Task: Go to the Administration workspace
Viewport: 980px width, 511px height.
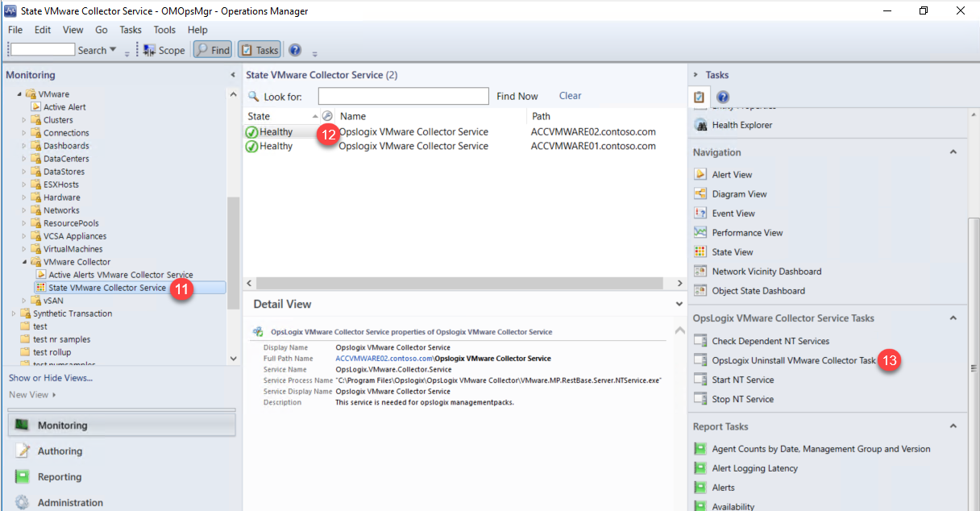Action: (70, 502)
